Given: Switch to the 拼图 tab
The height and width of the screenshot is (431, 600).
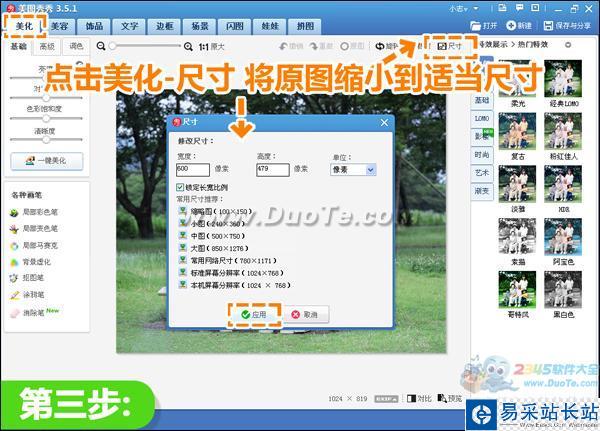Looking at the screenshot, I should coord(305,26).
